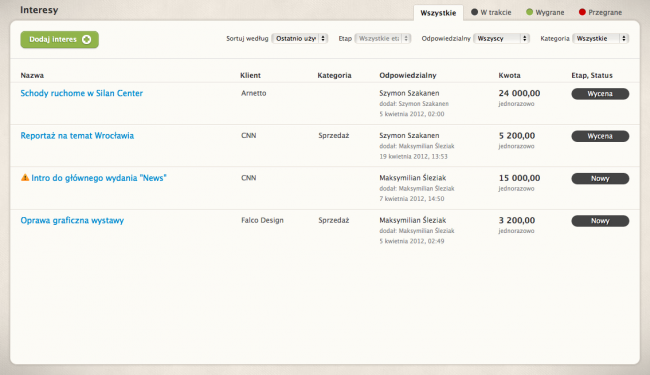The image size is (650, 375).
Task: Open Oprawa graficzna wystawy deal
Action: coord(72,220)
